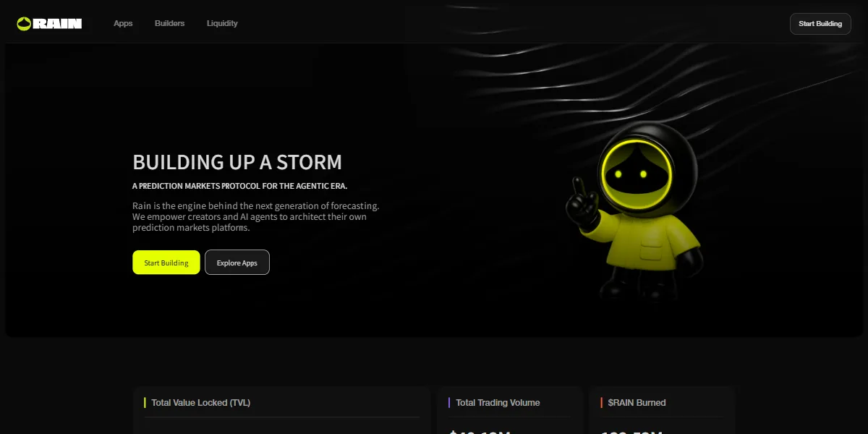Click the prediction markets protocol subheading
The width and height of the screenshot is (868, 434).
[x=240, y=186]
